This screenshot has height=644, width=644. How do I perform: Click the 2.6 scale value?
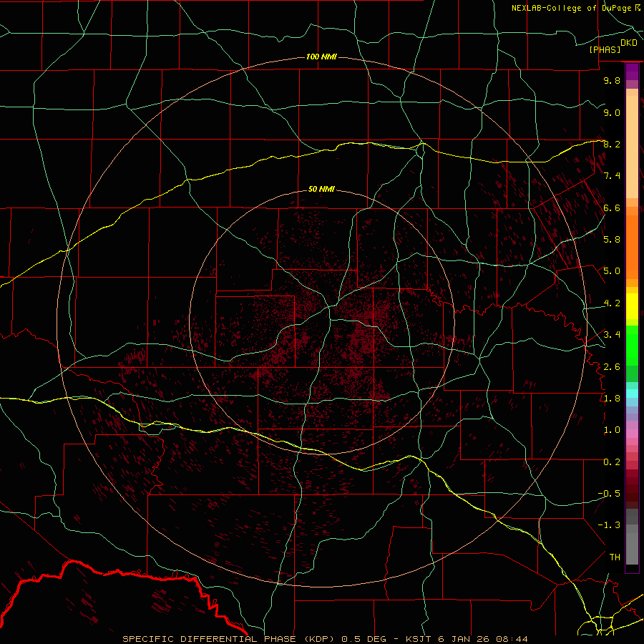tap(612, 367)
